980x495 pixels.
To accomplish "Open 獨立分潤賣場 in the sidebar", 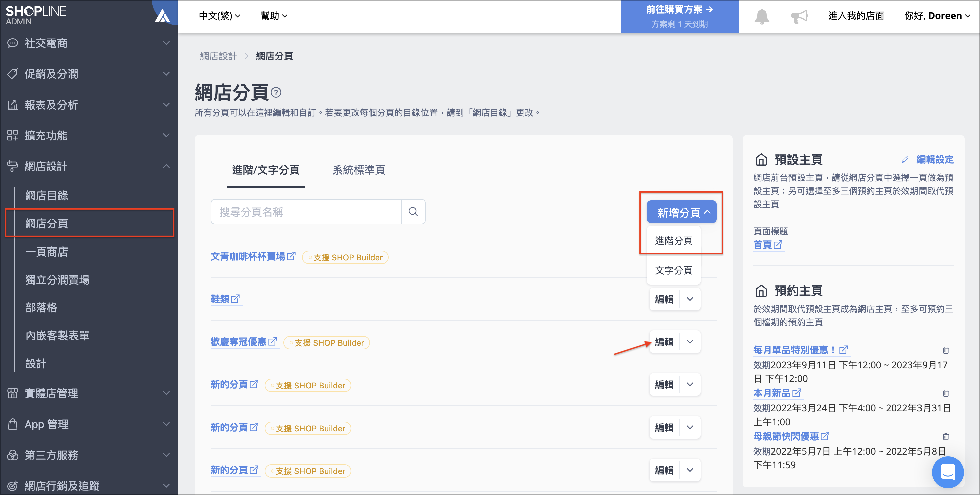I will pos(57,280).
